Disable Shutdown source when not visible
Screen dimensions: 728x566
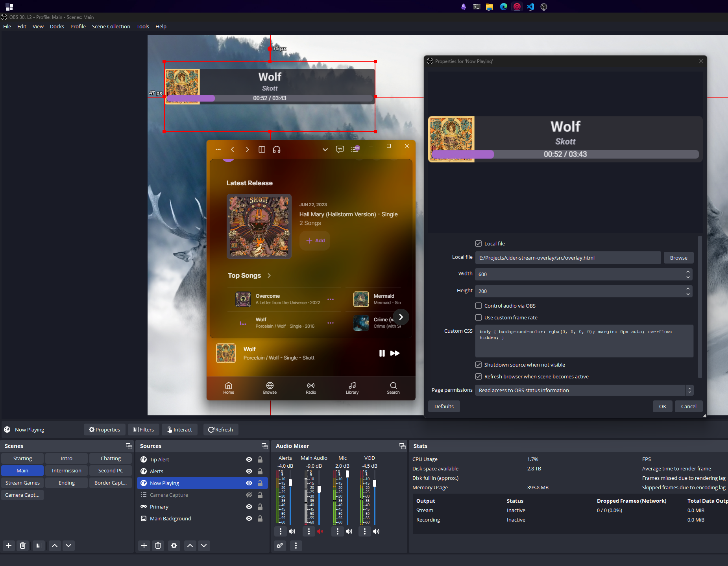click(479, 365)
